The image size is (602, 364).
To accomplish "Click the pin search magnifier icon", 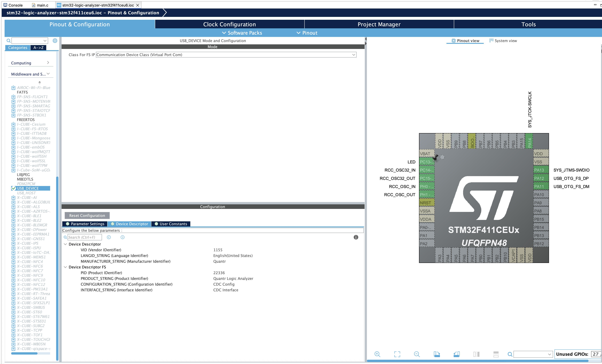I will point(510,354).
